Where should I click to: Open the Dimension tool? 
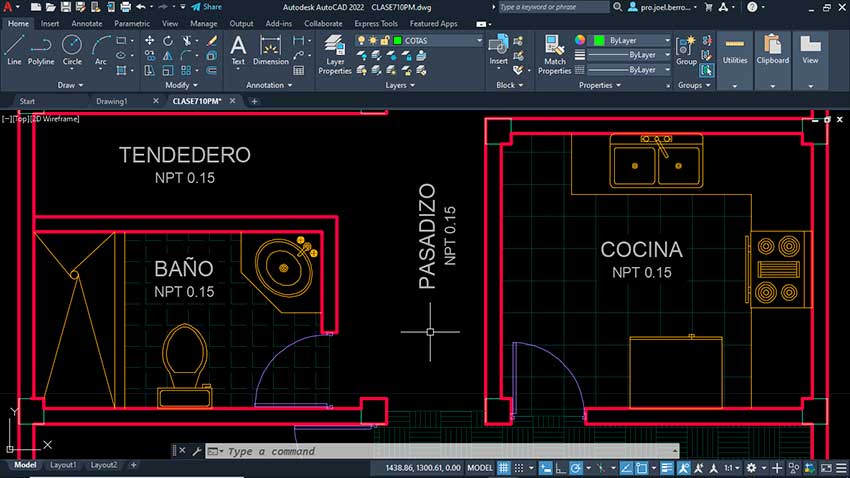[270, 48]
